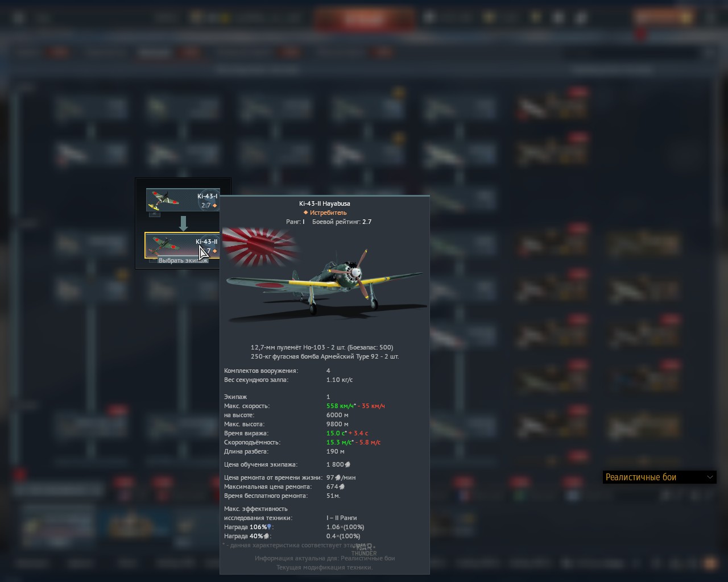Screen dimensions: 728x582
Task: Click the green 15.3 м/с climb rate value
Action: 338,442
